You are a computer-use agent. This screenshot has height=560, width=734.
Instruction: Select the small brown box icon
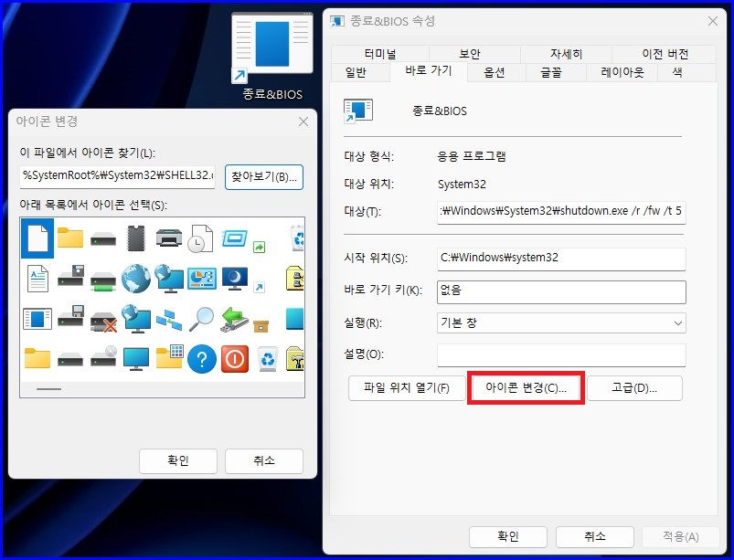pos(261,326)
